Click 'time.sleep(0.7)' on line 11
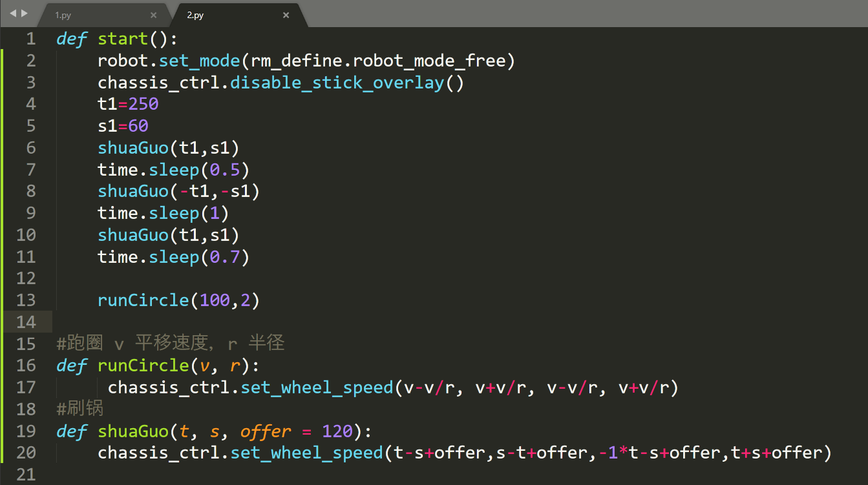This screenshot has height=485, width=868. click(x=174, y=257)
